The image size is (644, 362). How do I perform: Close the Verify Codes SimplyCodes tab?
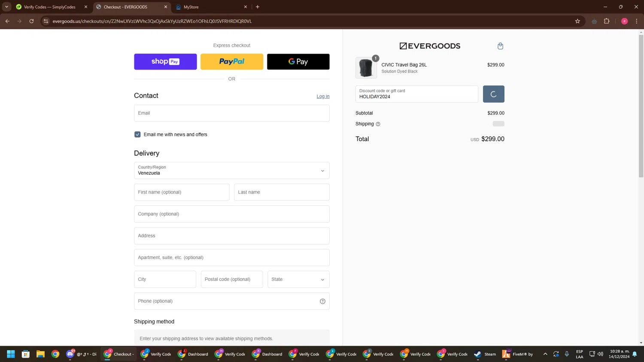[x=85, y=7]
